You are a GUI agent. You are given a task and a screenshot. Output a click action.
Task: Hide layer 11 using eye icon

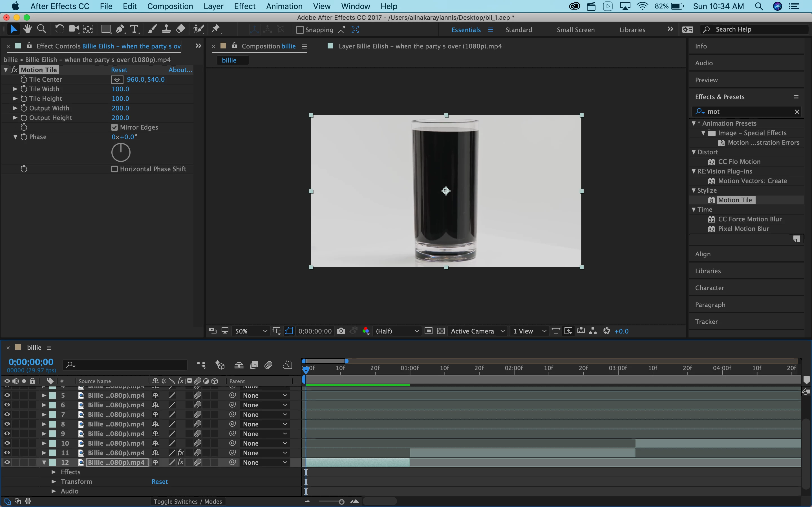[x=7, y=453]
